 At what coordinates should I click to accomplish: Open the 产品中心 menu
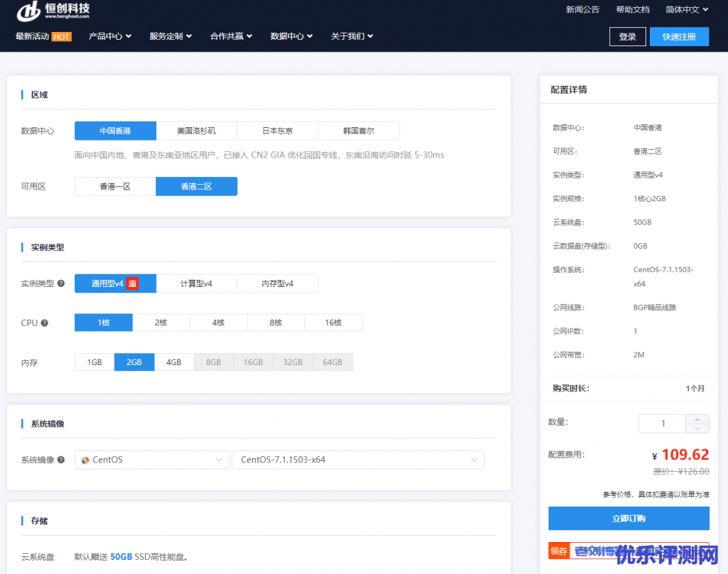coord(110,36)
